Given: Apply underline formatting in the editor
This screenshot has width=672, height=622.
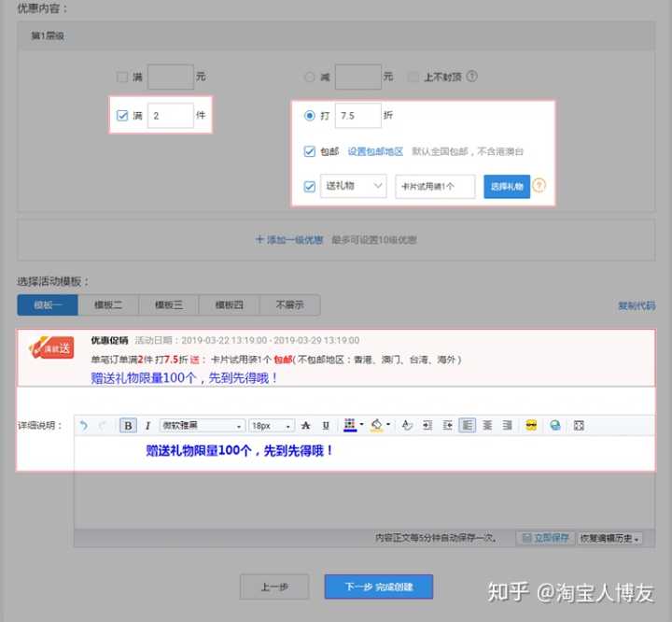Looking at the screenshot, I should click(x=326, y=426).
